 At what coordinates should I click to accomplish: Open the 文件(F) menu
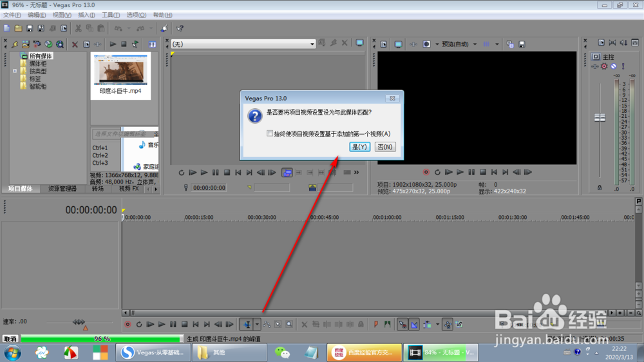12,15
